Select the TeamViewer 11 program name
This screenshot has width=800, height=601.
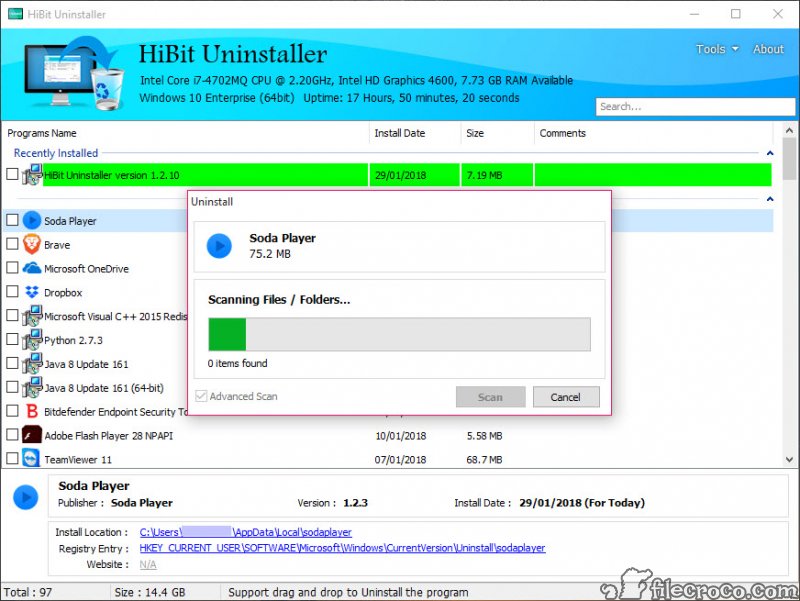pyautogui.click(x=78, y=460)
